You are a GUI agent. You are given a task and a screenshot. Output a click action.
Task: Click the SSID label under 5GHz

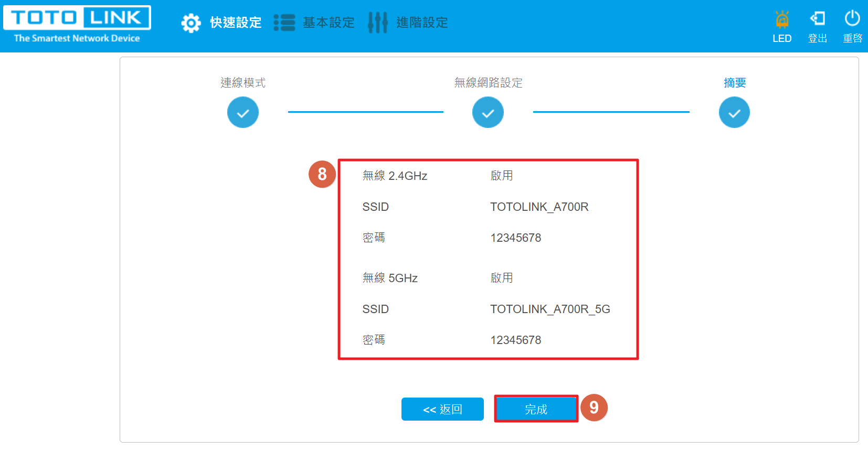point(376,309)
